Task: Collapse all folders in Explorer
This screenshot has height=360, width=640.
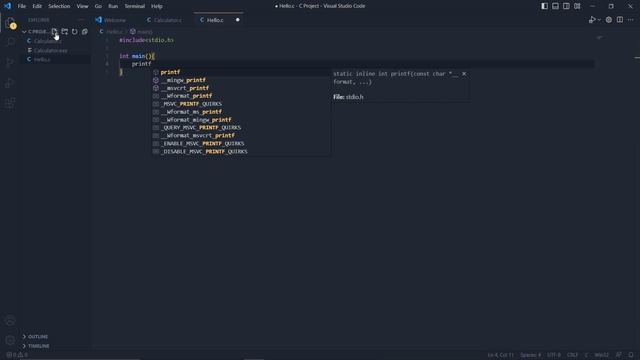Action: [x=84, y=31]
